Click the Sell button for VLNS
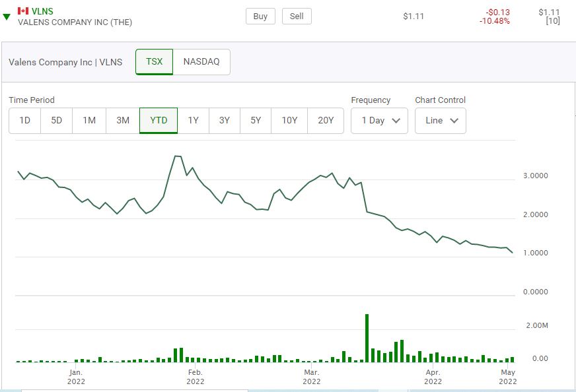 click(x=297, y=16)
